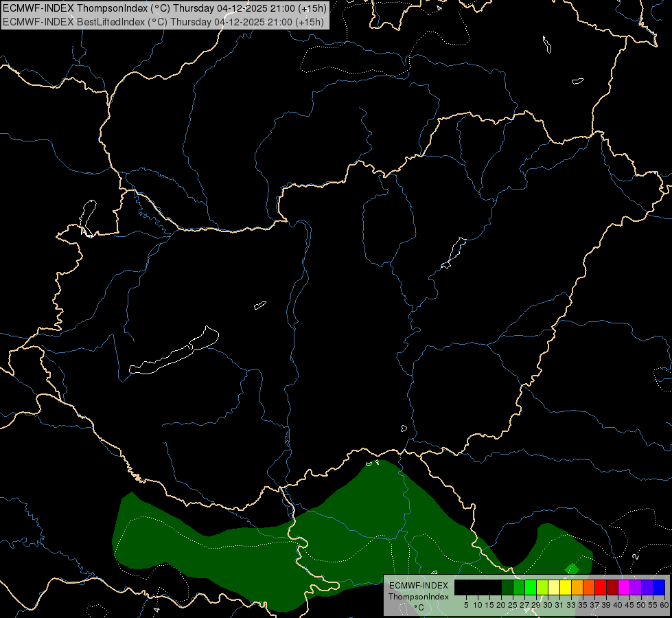Select the bright green 27–29 legend swatch
This screenshot has height=618, width=672.
pyautogui.click(x=531, y=587)
